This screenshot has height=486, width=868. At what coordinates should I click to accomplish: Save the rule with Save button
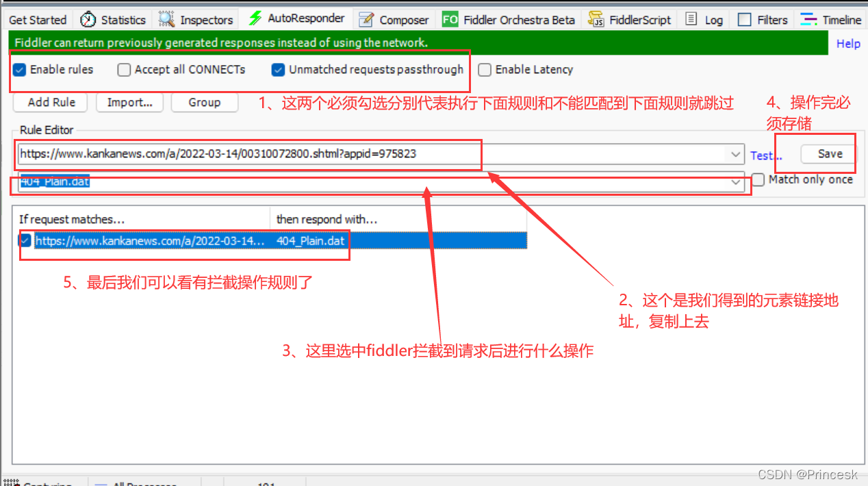click(830, 153)
